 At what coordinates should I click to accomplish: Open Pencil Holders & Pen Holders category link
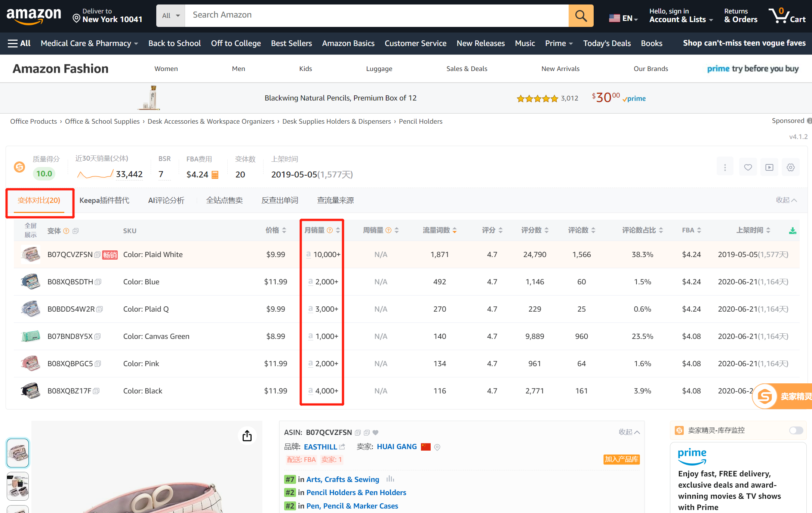(356, 492)
